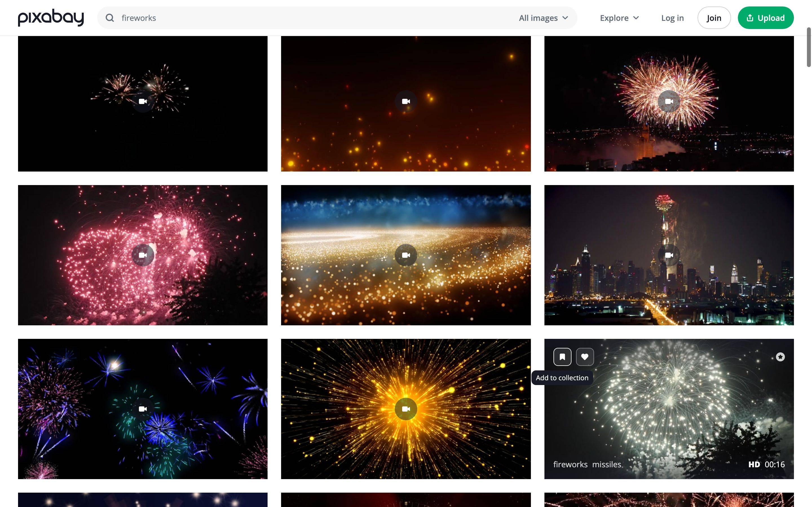Click the search magnifier icon

[x=110, y=18]
